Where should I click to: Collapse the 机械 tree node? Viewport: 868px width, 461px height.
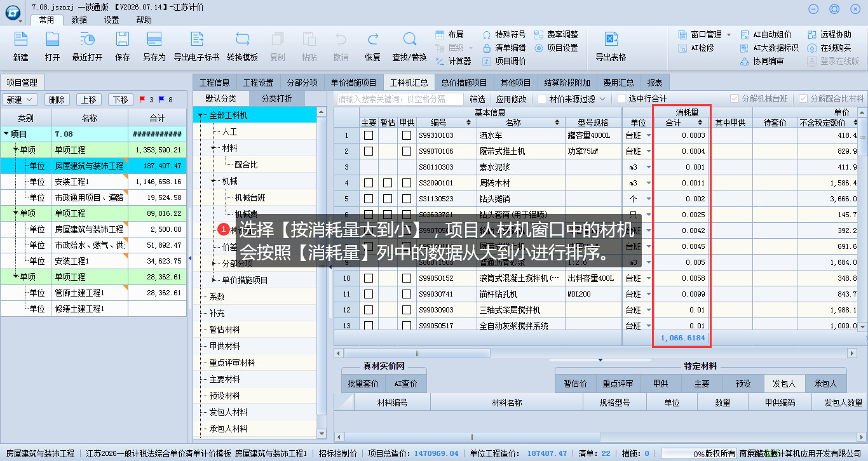[214, 181]
